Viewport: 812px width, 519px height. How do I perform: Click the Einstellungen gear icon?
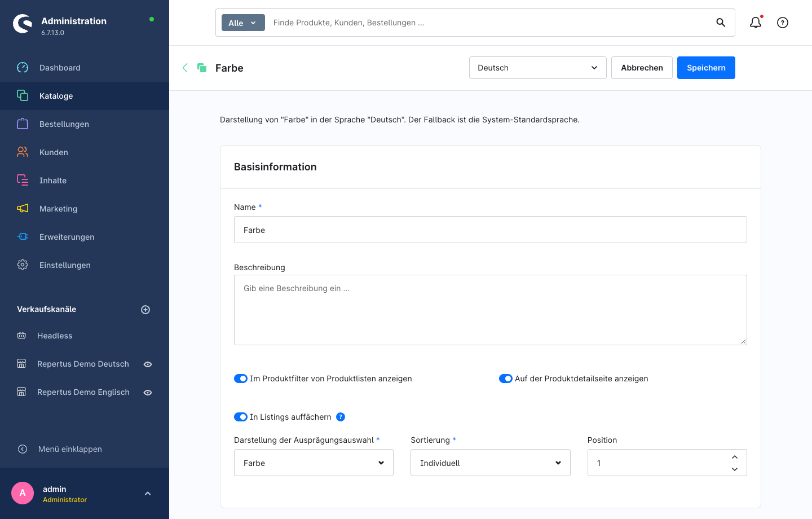[23, 265]
